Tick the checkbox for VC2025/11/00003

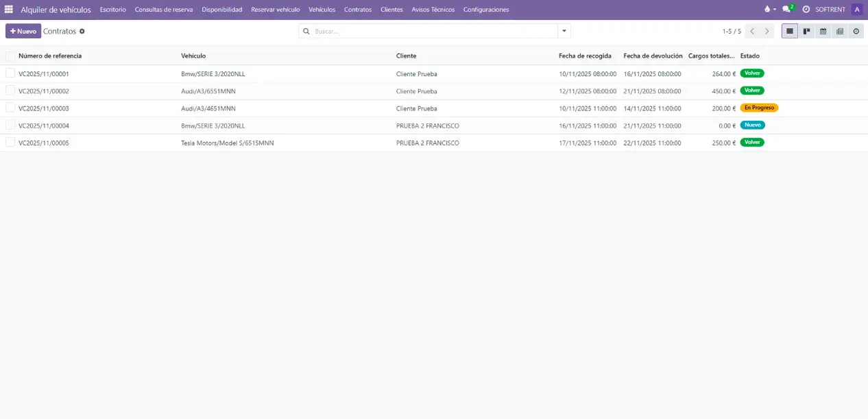[10, 108]
